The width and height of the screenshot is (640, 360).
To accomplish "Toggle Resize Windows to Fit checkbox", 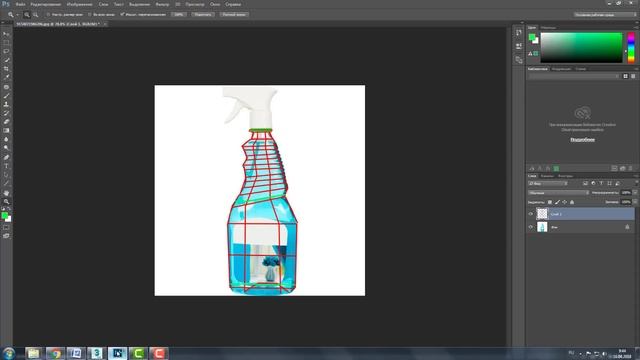I will pyautogui.click(x=48, y=14).
